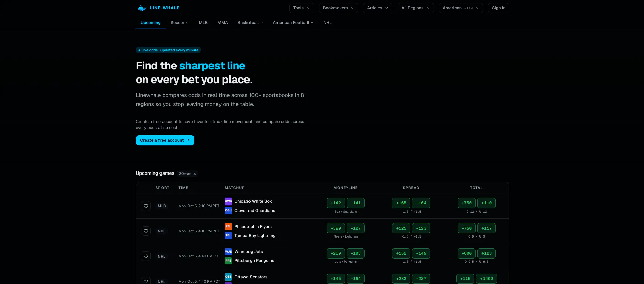Screen dimensions: 644x284
Task: Expand the Soccer sport menu
Action: pyautogui.click(x=180, y=23)
